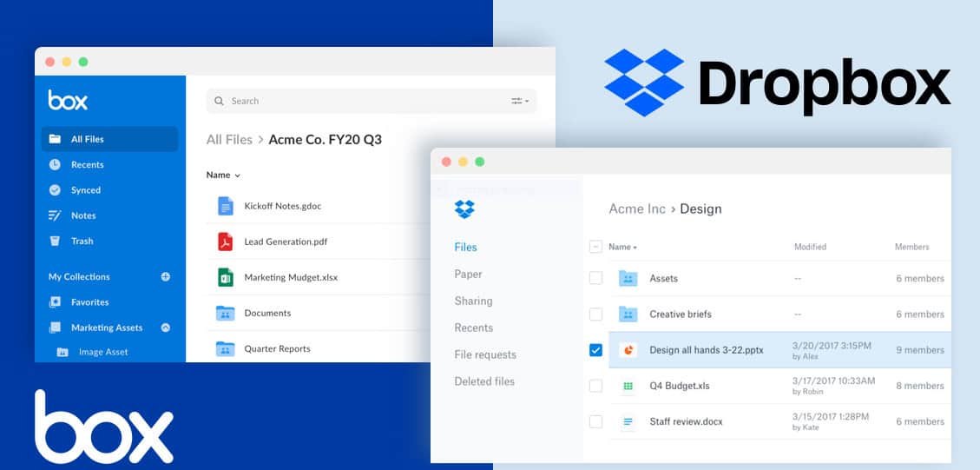The image size is (980, 470).
Task: Open Marketing Mudget.xlsx file name
Action: pyautogui.click(x=291, y=277)
